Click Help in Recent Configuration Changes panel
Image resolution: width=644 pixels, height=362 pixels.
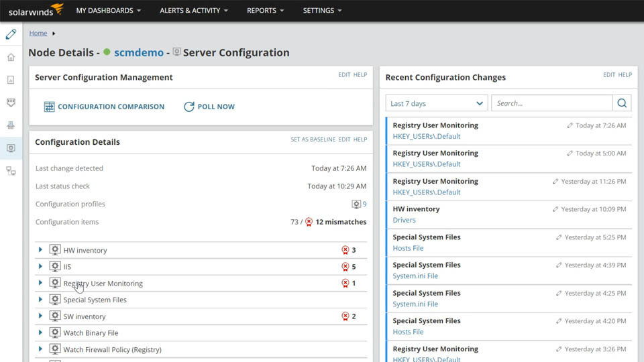tap(625, 74)
